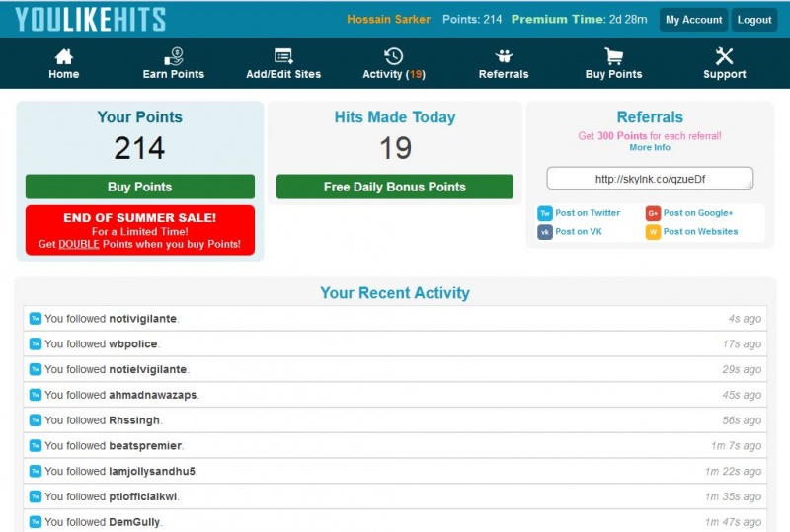Viewport: 790px width, 532px height.
Task: Click the Support wrench tools icon
Action: 725,56
